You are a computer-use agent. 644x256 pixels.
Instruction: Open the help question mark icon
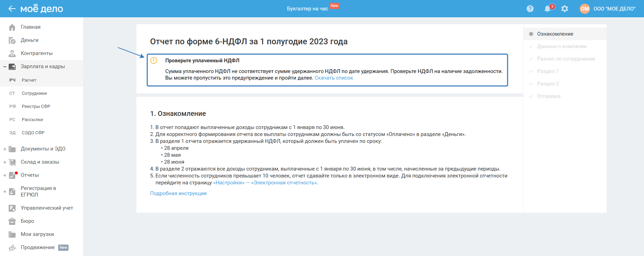530,9
